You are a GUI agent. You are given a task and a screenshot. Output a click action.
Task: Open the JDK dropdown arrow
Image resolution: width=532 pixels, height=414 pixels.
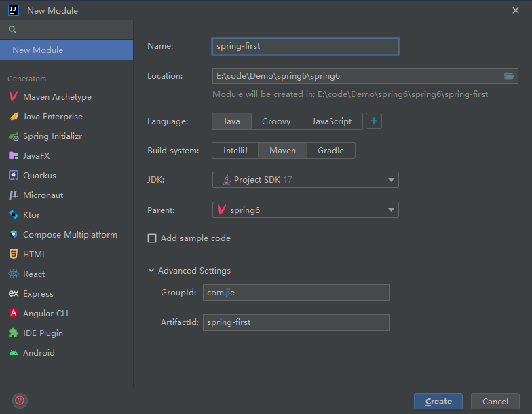click(x=391, y=180)
